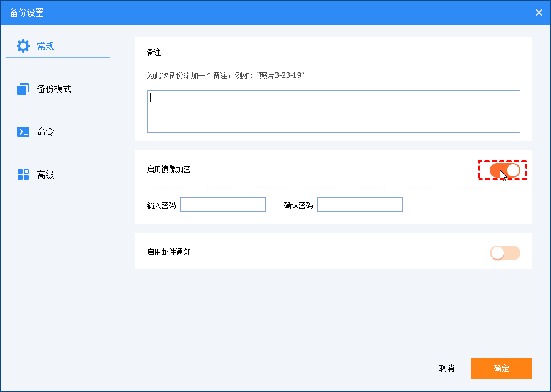This screenshot has width=551, height=392.
Task: Click the 启用镜像加密 label text
Action: click(x=168, y=169)
